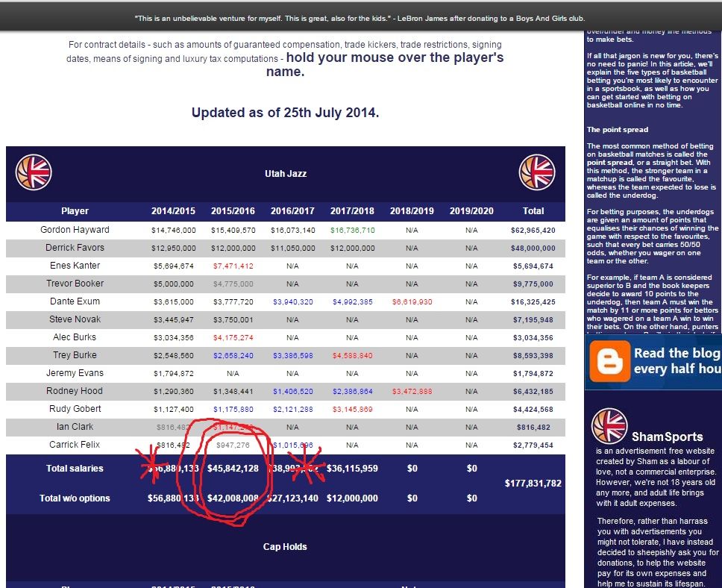Click the 2015/2016 column header of Utah Jazz table
The width and height of the screenshot is (722, 588).
point(233,211)
